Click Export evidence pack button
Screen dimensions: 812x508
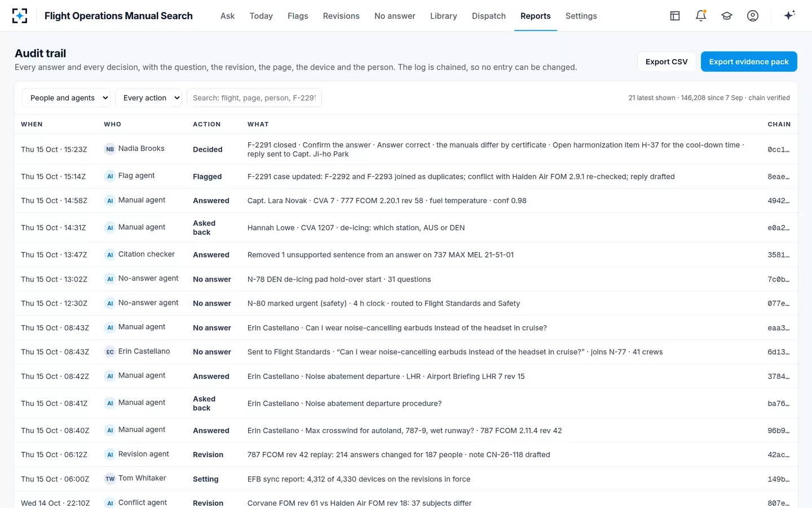pos(749,62)
